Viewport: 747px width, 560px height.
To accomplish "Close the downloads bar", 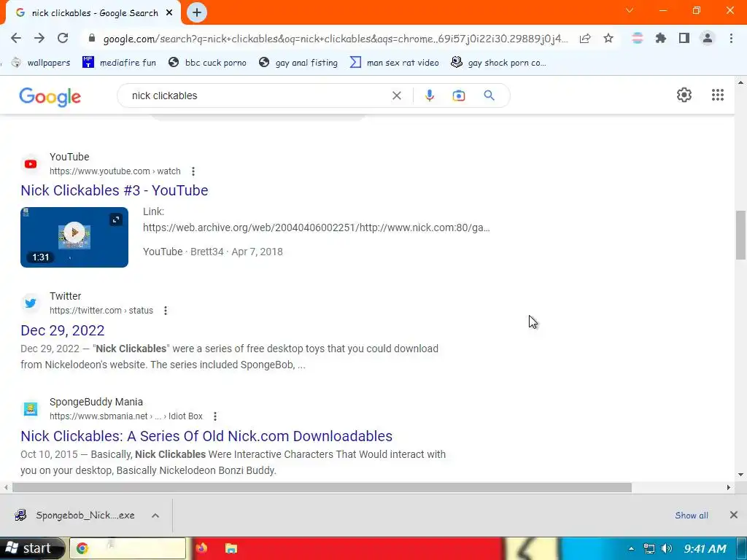I will [734, 515].
